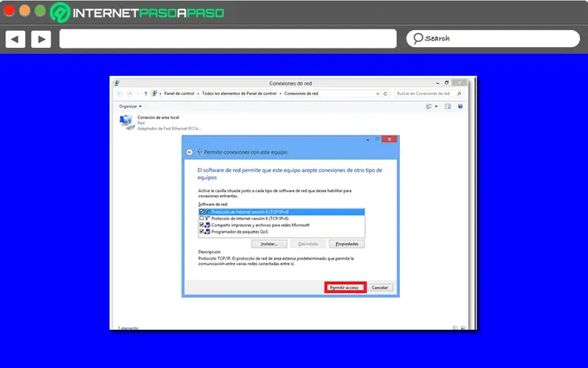Refresh the Conexiones de red view
The image size is (588, 368).
click(x=385, y=93)
